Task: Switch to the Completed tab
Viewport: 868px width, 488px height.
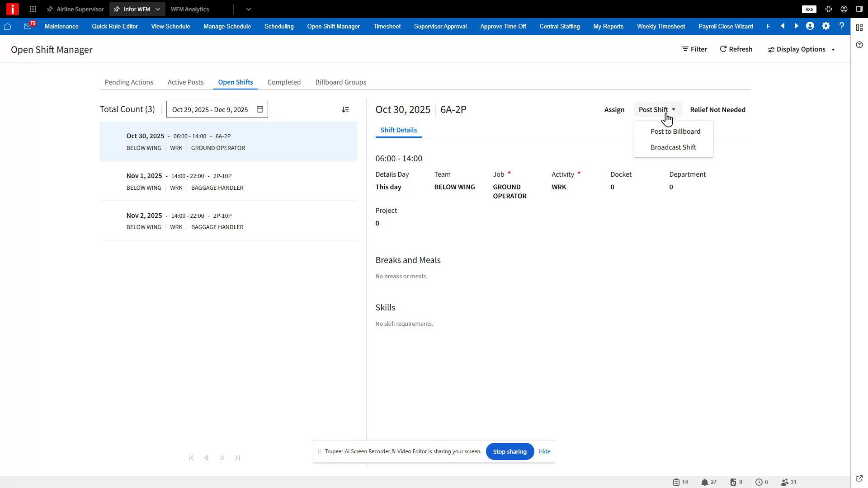Action: 284,82
